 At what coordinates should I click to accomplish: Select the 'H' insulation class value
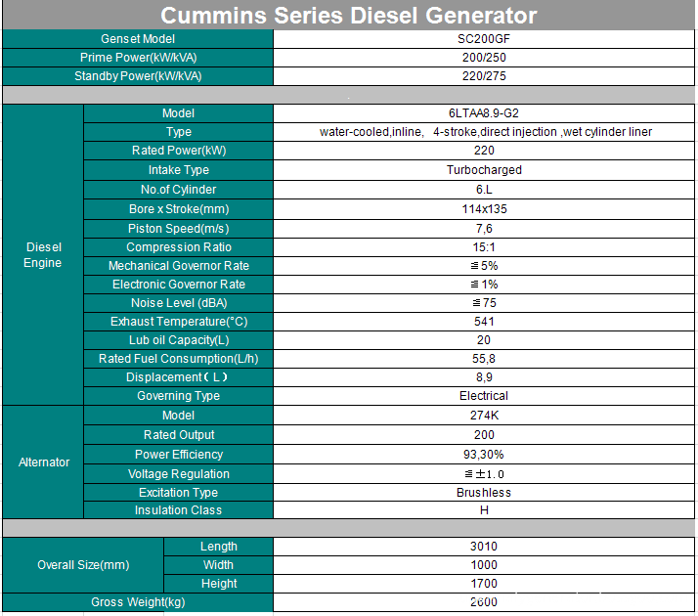[x=484, y=510]
